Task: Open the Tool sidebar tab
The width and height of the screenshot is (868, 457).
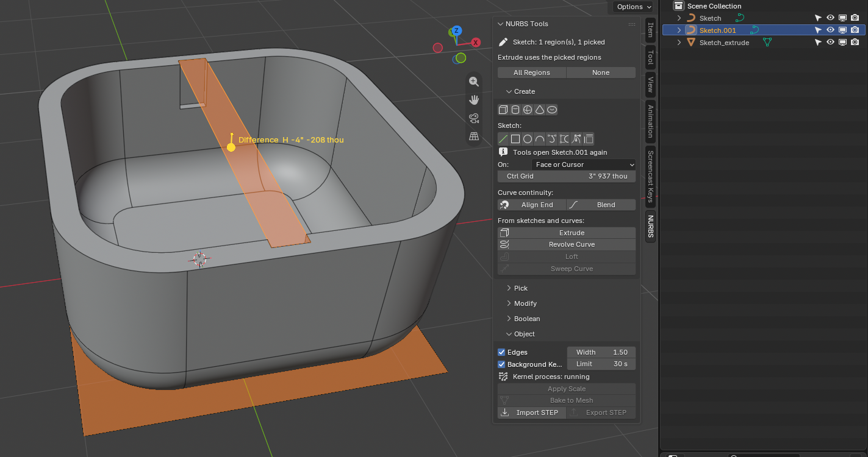Action: (x=650, y=58)
